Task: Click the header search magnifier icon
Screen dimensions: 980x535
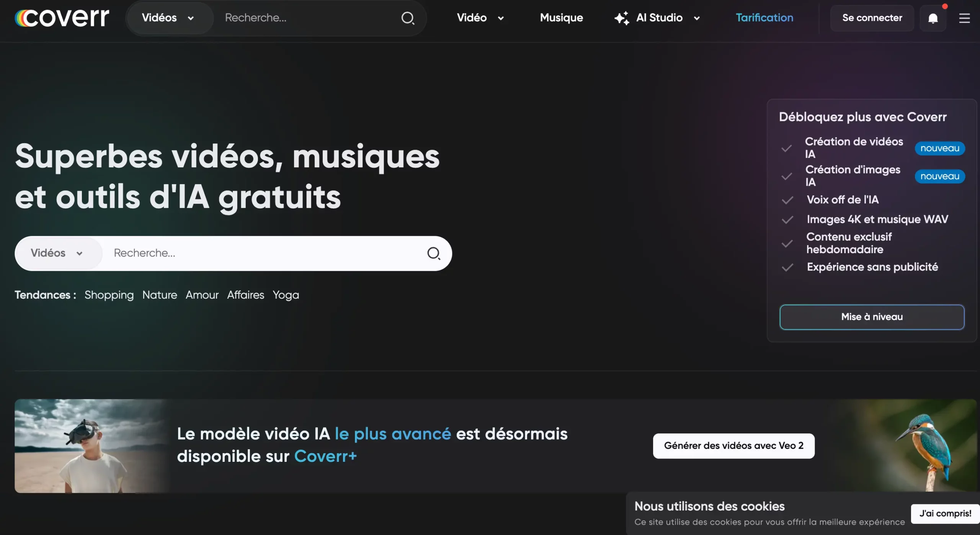Action: coord(408,18)
